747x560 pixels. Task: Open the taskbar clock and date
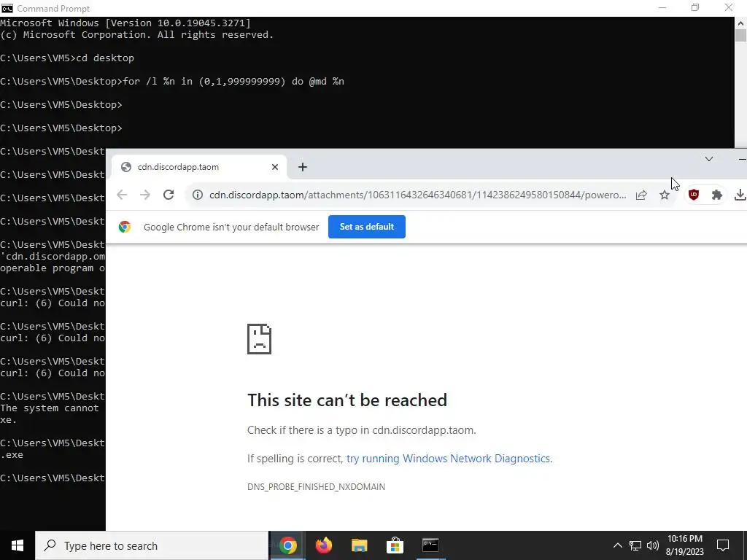tap(684, 545)
